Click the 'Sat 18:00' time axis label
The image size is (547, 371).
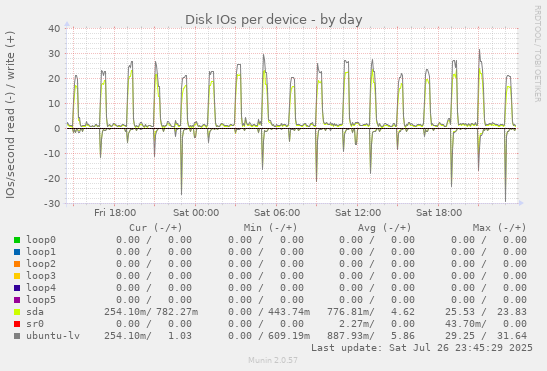click(439, 213)
